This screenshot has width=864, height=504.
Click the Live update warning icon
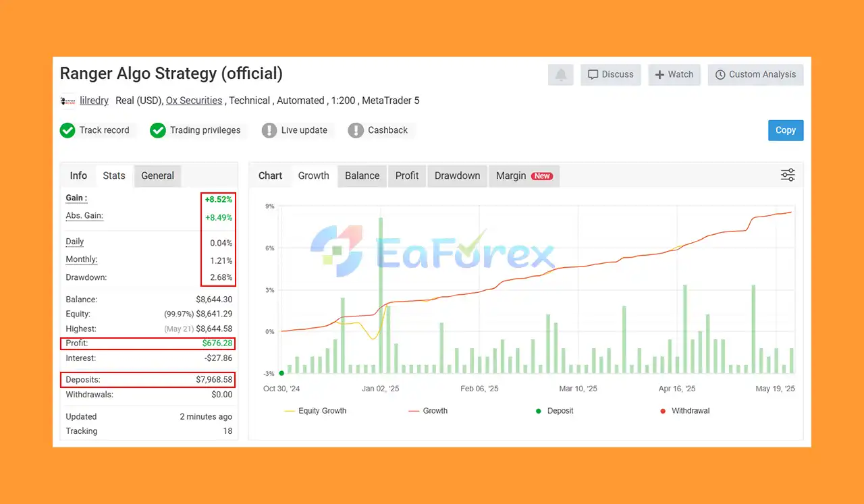(x=269, y=130)
